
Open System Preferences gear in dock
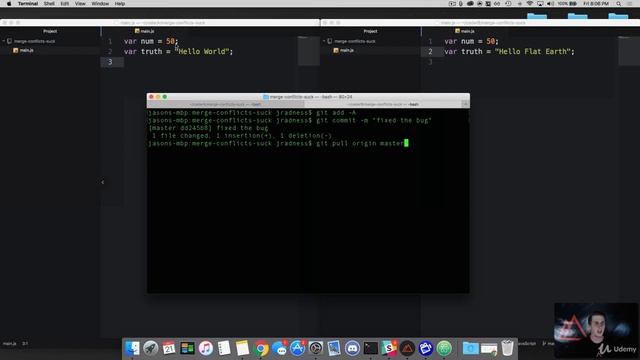pyautogui.click(x=316, y=348)
